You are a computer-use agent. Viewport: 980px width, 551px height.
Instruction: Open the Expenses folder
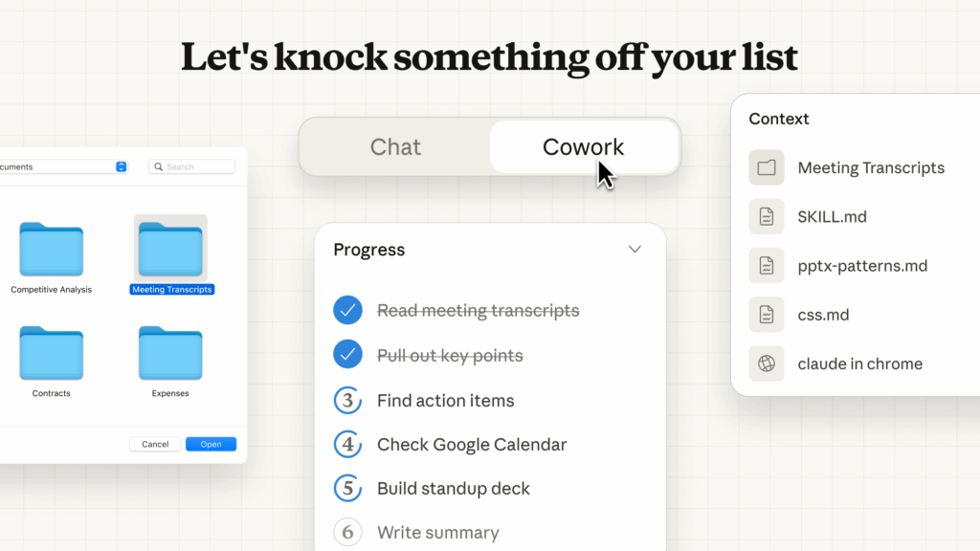tap(170, 352)
